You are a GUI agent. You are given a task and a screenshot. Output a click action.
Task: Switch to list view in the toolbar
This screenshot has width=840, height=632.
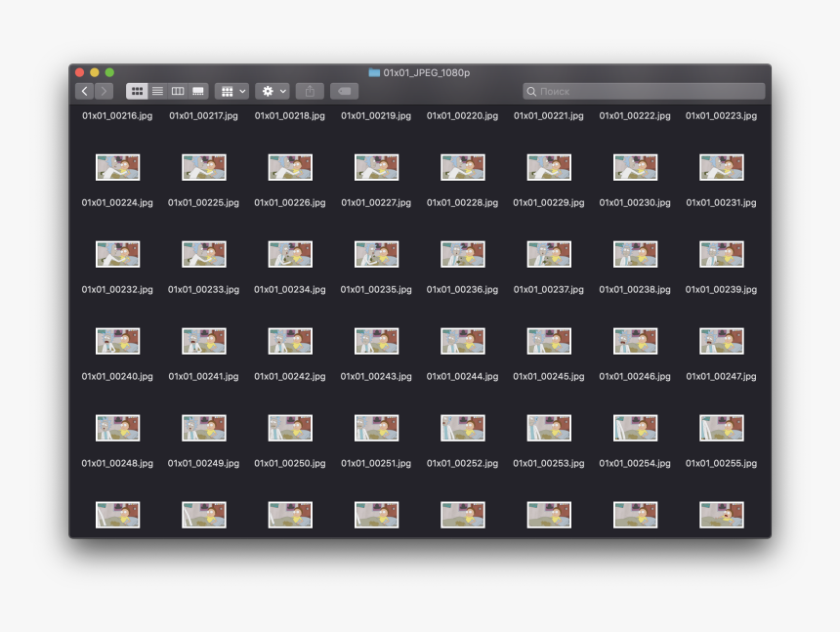tap(157, 90)
